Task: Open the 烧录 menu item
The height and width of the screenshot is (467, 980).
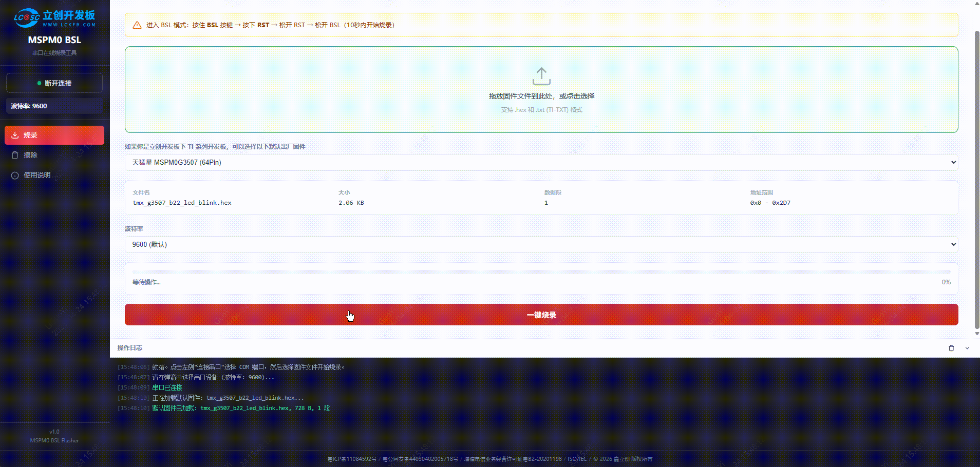Action: pos(54,135)
